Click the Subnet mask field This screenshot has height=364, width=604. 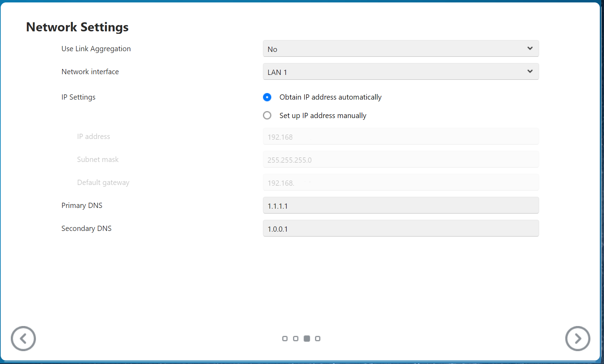pyautogui.click(x=401, y=160)
